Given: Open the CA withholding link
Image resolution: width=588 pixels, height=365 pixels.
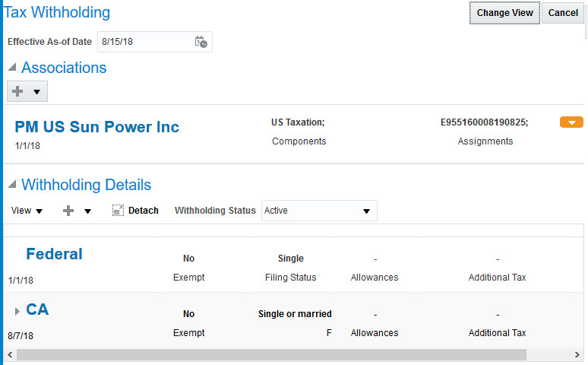Looking at the screenshot, I should point(37,309).
